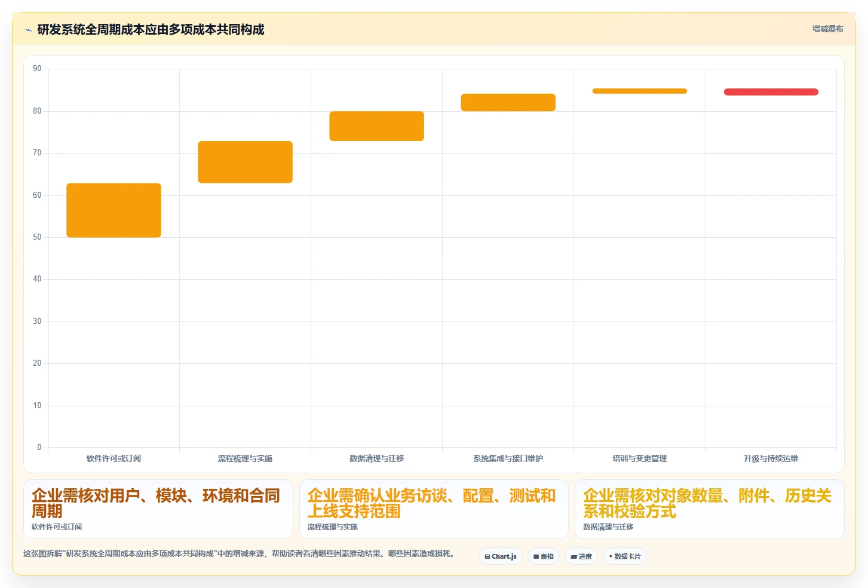868x588 pixels.
Task: Click the 数据清理与迁移 waterfall bar
Action: click(x=376, y=126)
